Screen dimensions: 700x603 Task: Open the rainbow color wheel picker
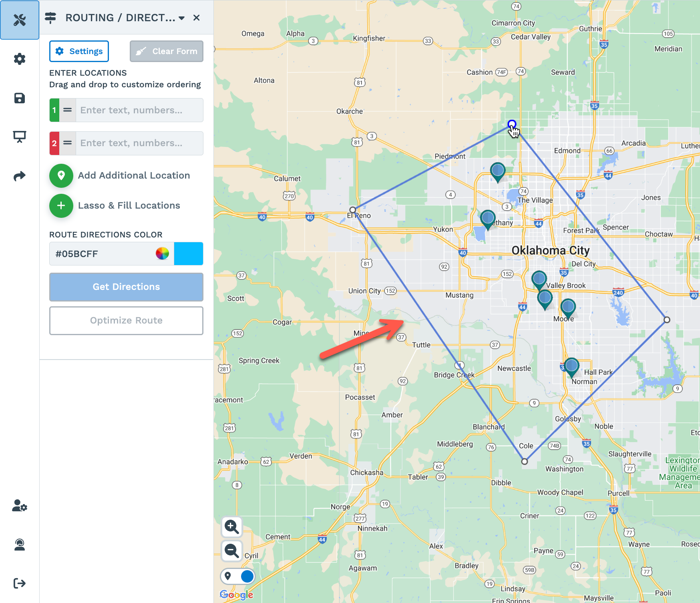coord(162,253)
